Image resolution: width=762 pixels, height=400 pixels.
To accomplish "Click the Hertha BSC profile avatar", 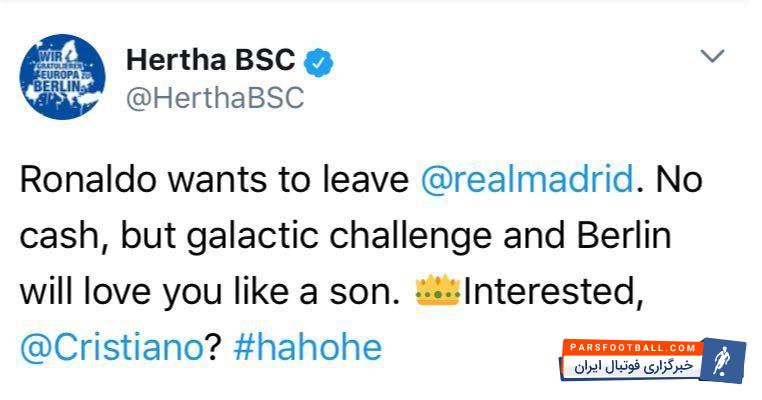I will click(62, 78).
